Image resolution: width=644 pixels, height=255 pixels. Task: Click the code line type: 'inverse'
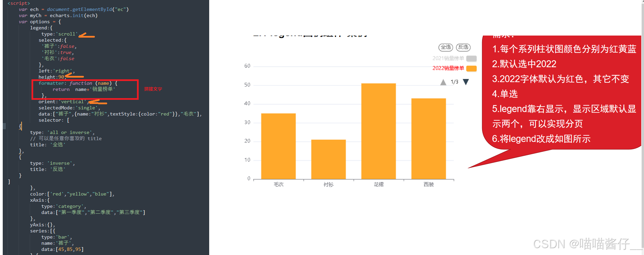click(x=52, y=163)
